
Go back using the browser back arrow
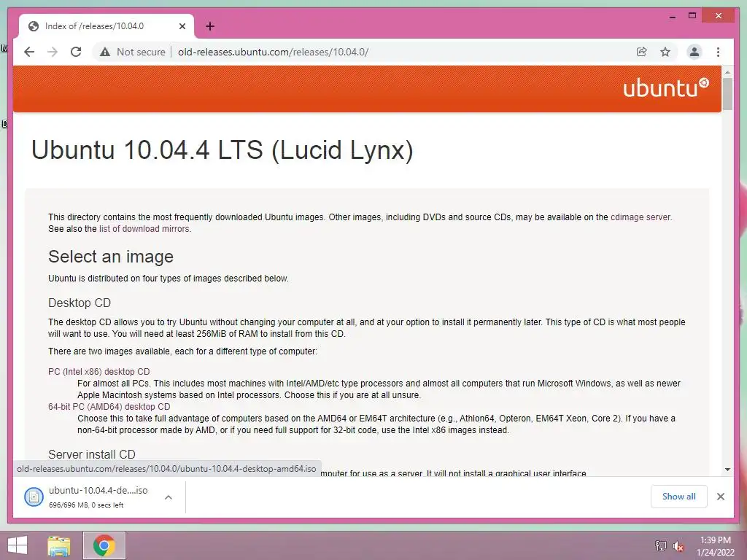[x=29, y=52]
